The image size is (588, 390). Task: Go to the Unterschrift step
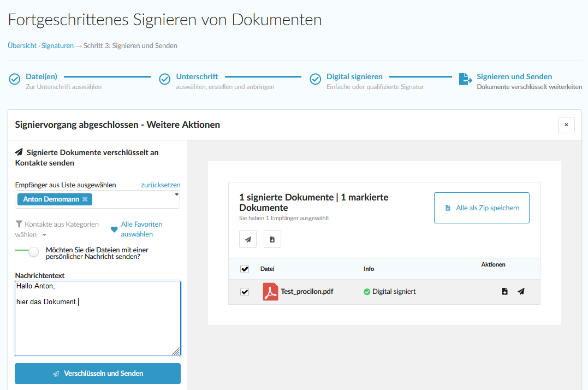click(x=197, y=76)
